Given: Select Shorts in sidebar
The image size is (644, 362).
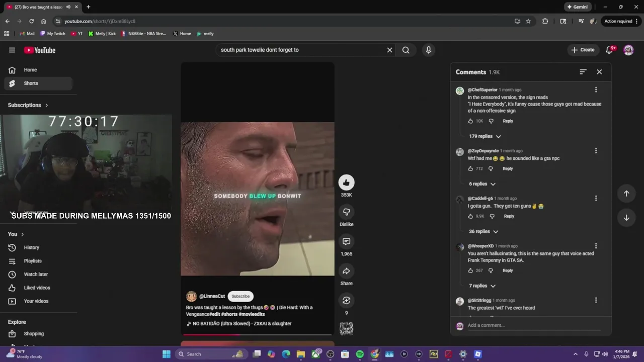Looking at the screenshot, I should 38,83.
